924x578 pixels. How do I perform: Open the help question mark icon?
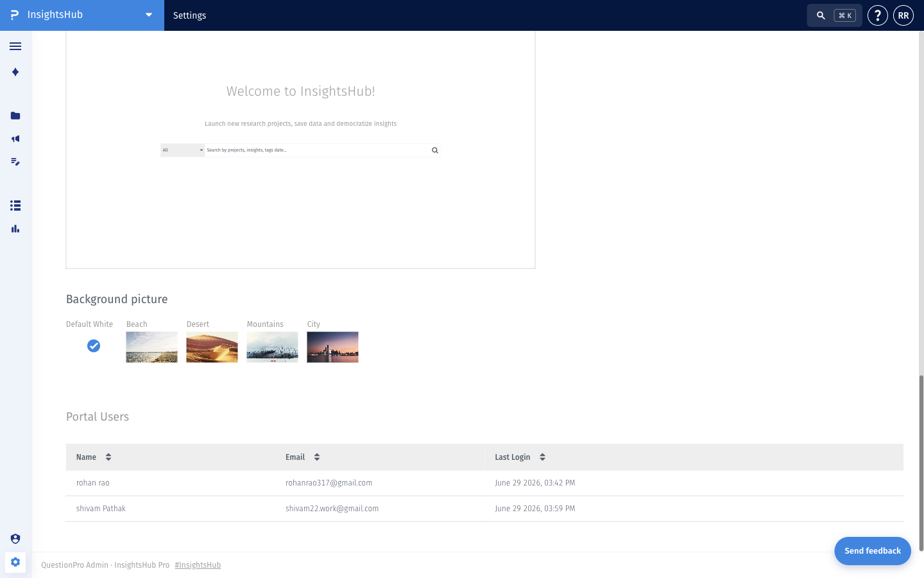coord(877,15)
